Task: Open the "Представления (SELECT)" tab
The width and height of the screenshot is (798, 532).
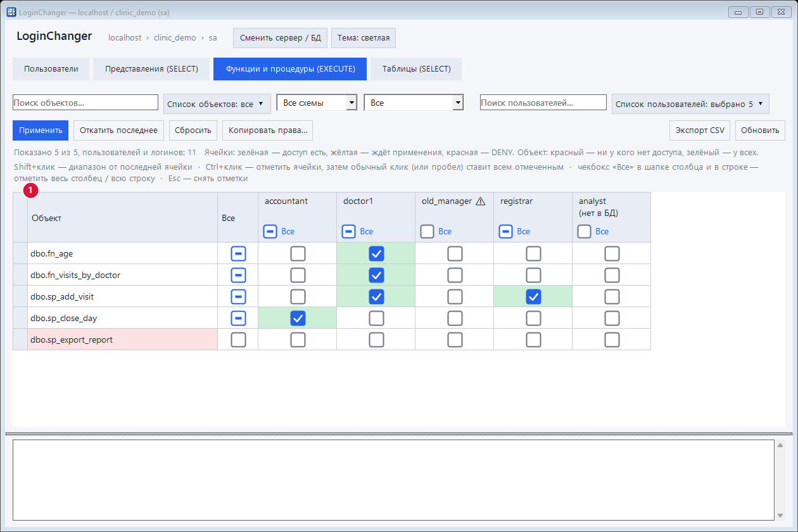Action: pyautogui.click(x=151, y=69)
